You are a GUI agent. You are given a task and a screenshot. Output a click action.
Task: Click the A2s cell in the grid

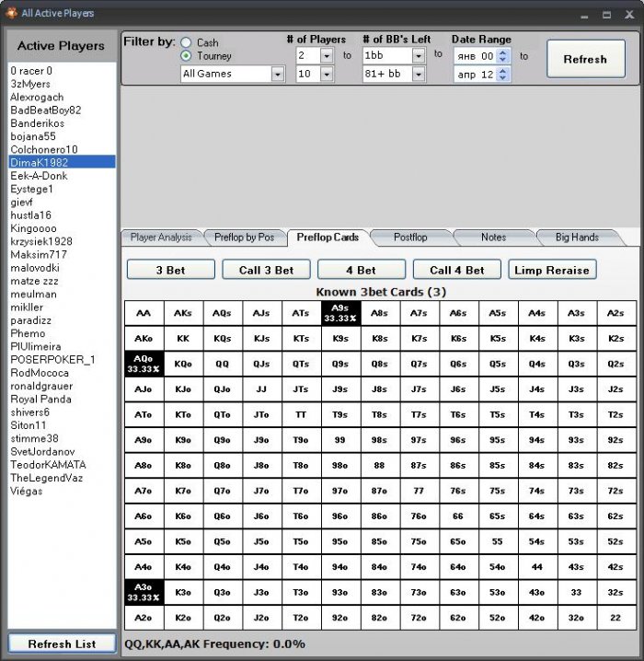pos(615,313)
